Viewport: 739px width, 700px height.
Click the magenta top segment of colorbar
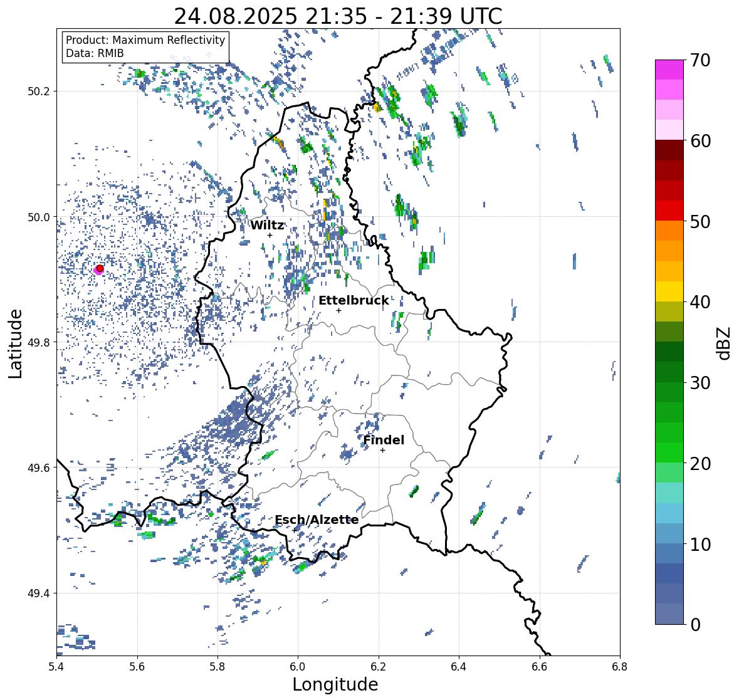click(x=669, y=70)
